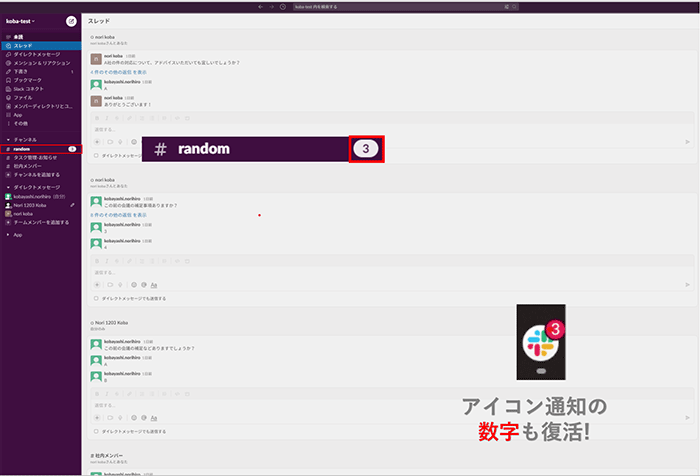Screen dimensions: 700x476
Task: Select スレッド in the sidebar
Action: click(41, 46)
